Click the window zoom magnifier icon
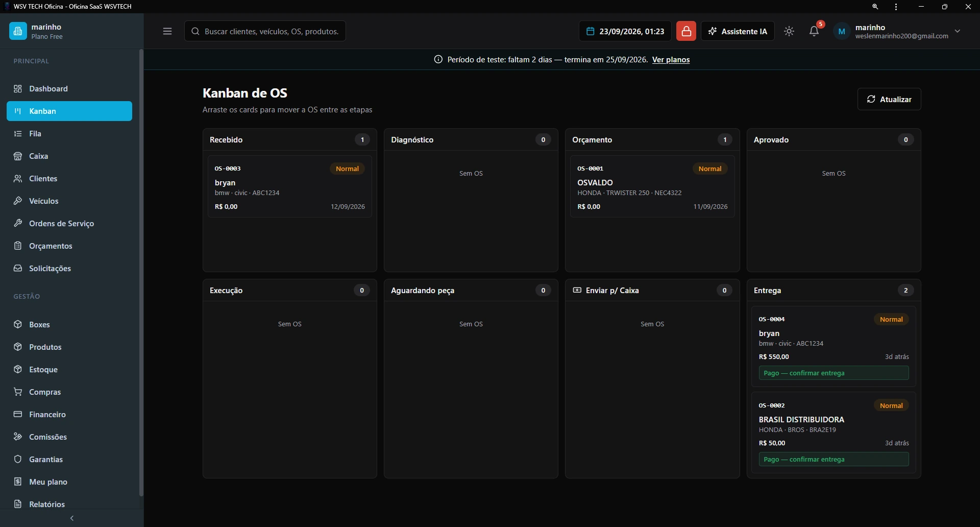The width and height of the screenshot is (980, 527). (x=875, y=7)
